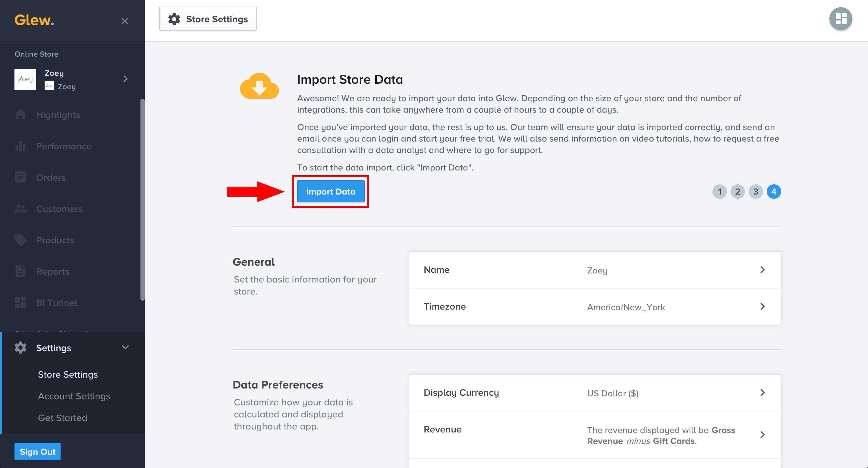Click the Highlights home icon in sidebar
Screen dimensions: 868x468
coord(20,115)
